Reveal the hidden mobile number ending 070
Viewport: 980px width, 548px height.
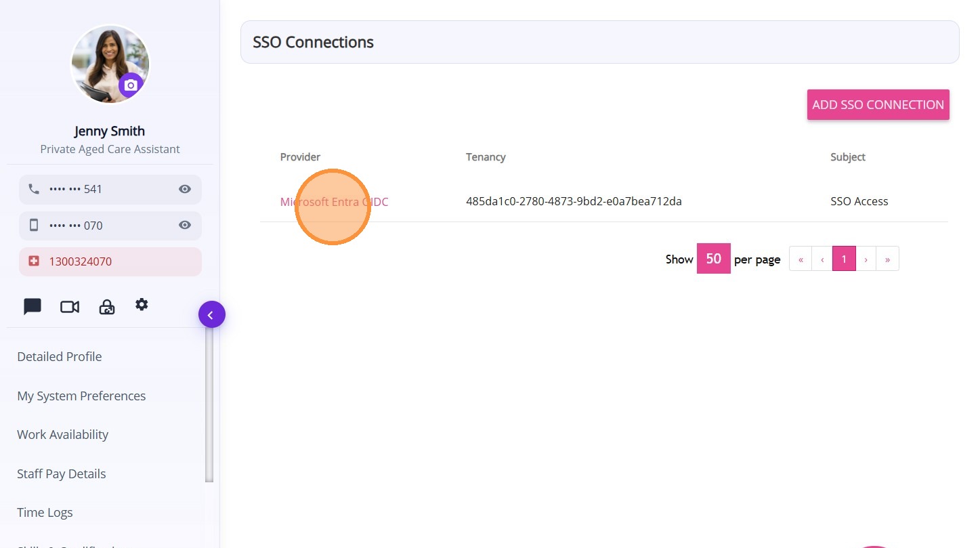pos(185,226)
